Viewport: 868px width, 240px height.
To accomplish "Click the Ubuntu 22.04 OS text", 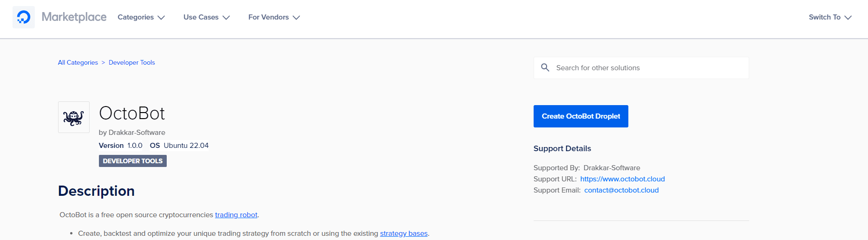I will click(x=186, y=146).
